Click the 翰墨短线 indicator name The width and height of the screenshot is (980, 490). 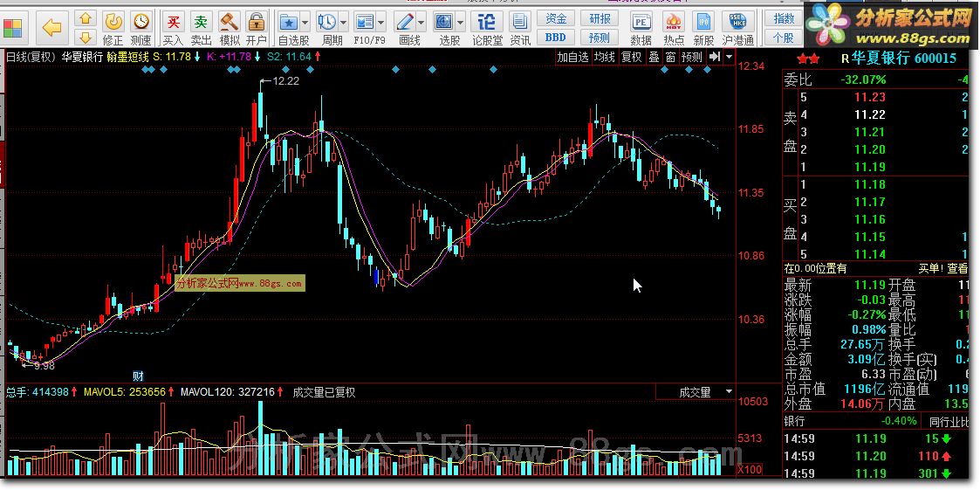128,57
